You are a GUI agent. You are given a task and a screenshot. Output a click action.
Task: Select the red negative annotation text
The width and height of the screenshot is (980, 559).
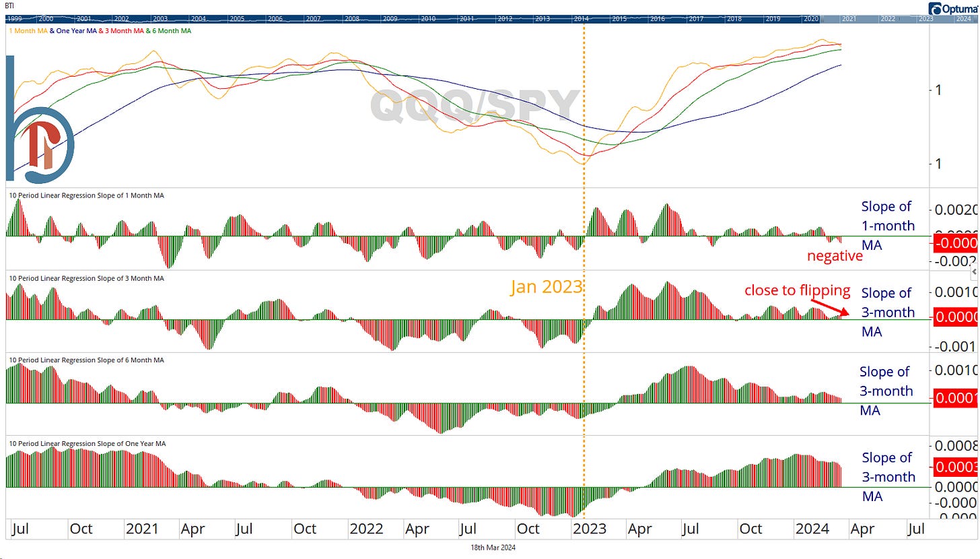[835, 256]
